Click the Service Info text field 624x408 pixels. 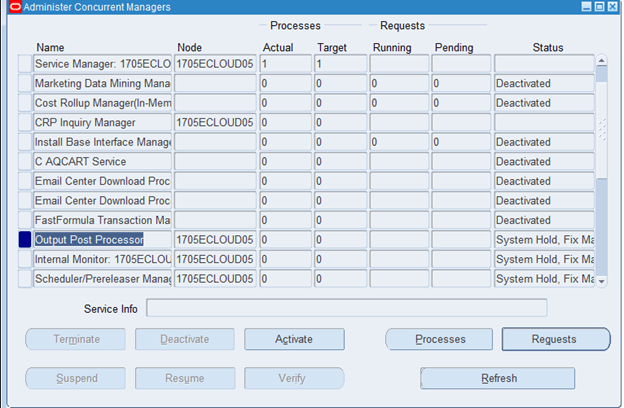pos(346,308)
